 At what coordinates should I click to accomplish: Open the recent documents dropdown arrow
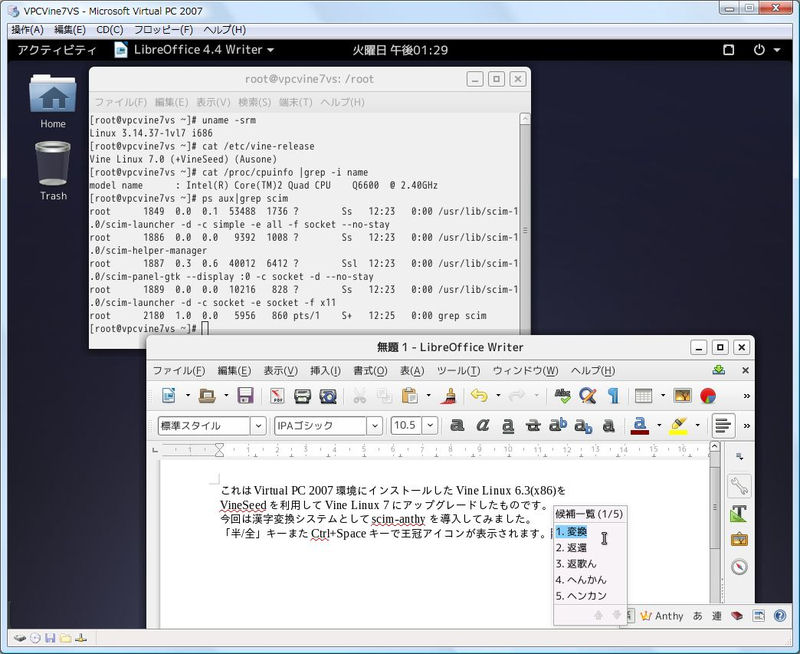tap(226, 395)
